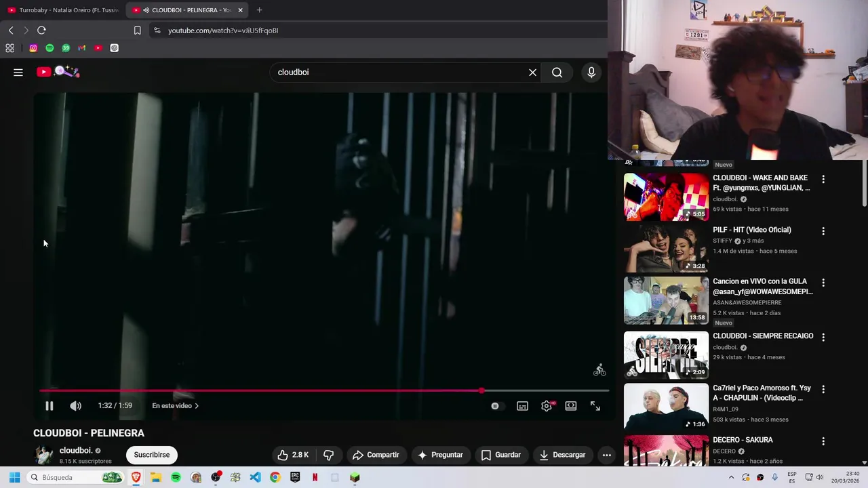The width and height of the screenshot is (868, 488).
Task: Mute the video volume speaker
Action: pyautogui.click(x=75, y=406)
